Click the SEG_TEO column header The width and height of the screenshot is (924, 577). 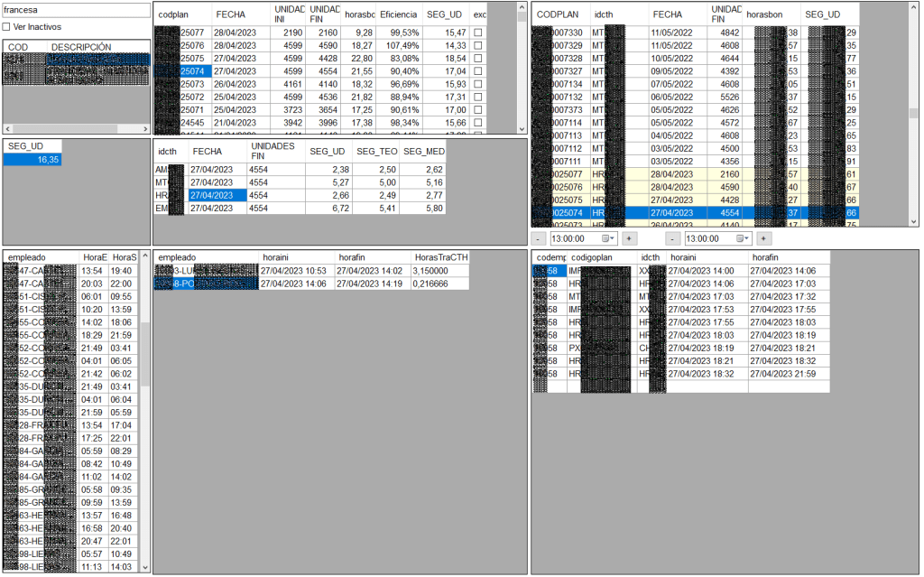coord(375,153)
